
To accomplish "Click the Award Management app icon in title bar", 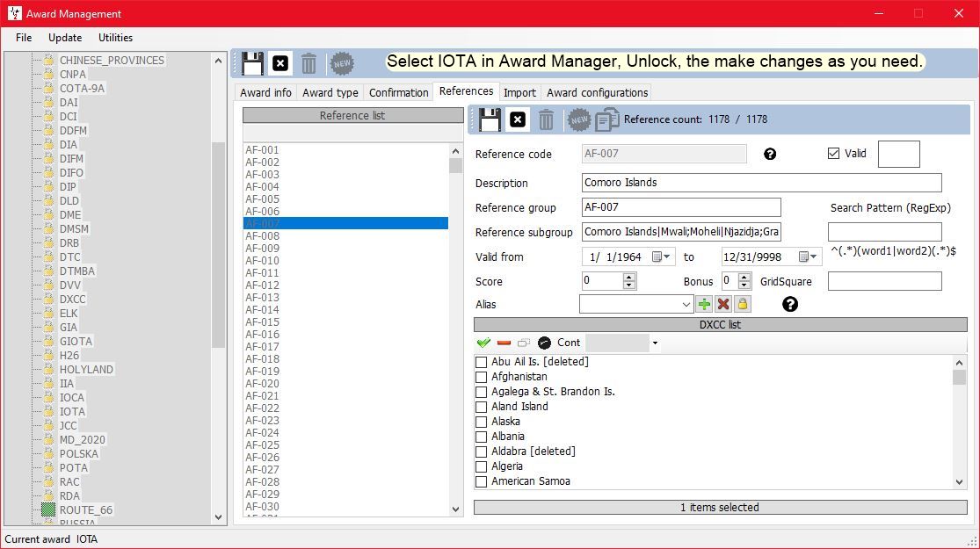I will (x=14, y=13).
